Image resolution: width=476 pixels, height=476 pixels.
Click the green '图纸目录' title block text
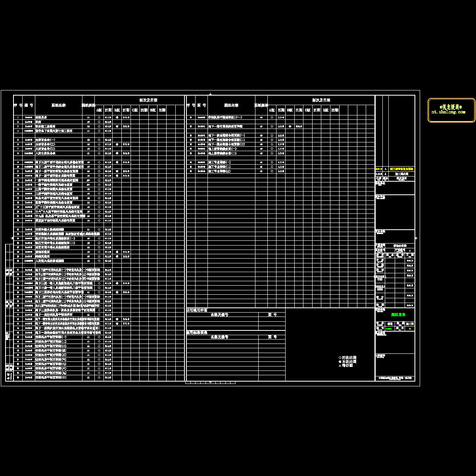point(398,315)
